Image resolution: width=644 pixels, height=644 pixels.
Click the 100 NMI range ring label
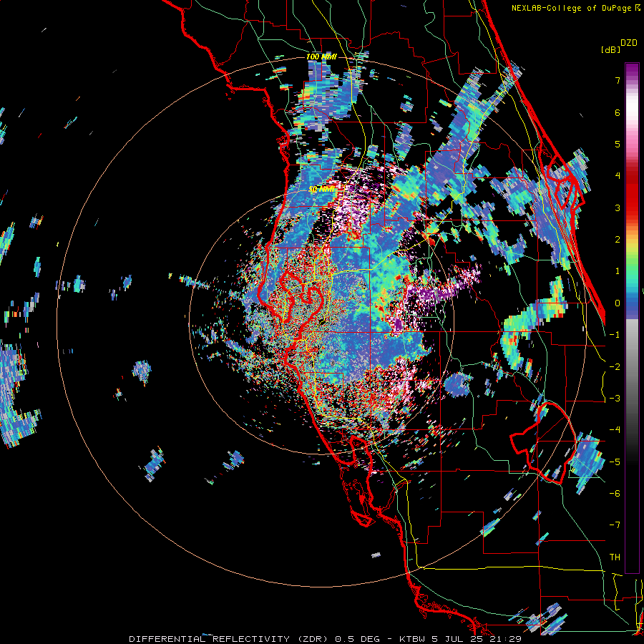pyautogui.click(x=321, y=57)
